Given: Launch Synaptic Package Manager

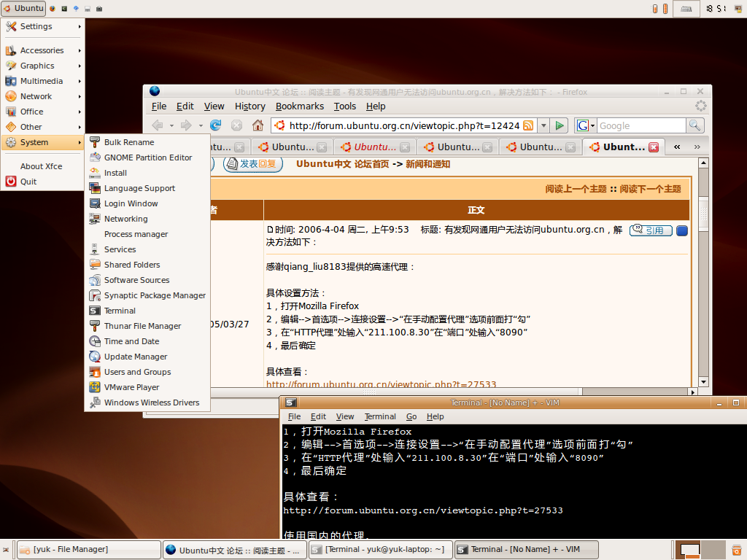Looking at the screenshot, I should pyautogui.click(x=147, y=295).
